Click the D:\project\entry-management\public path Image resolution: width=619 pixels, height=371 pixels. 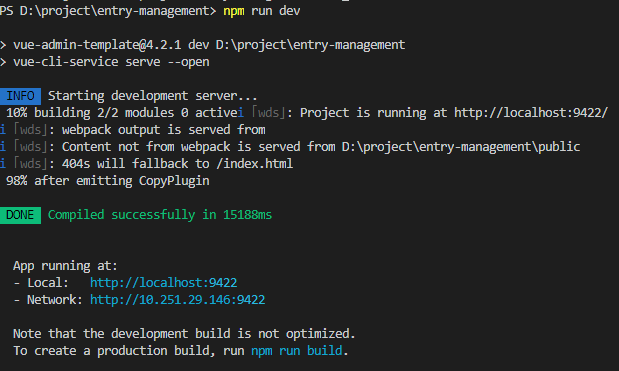click(x=461, y=147)
